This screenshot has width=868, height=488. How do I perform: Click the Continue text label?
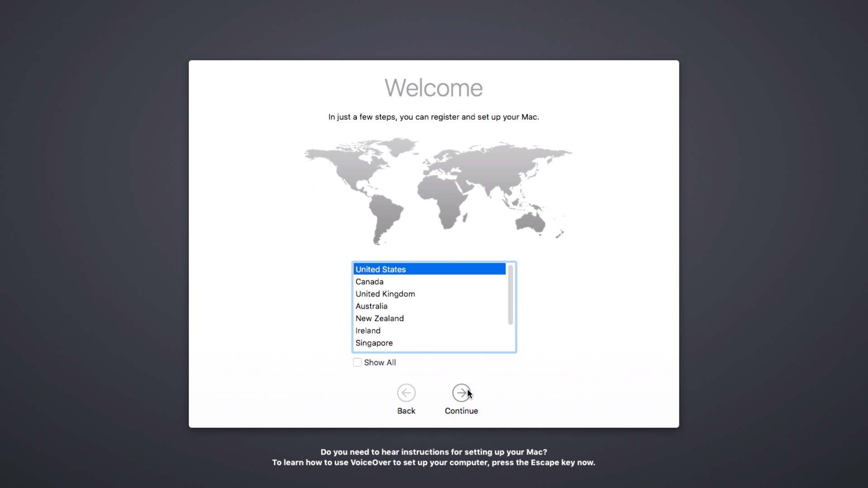click(x=461, y=411)
